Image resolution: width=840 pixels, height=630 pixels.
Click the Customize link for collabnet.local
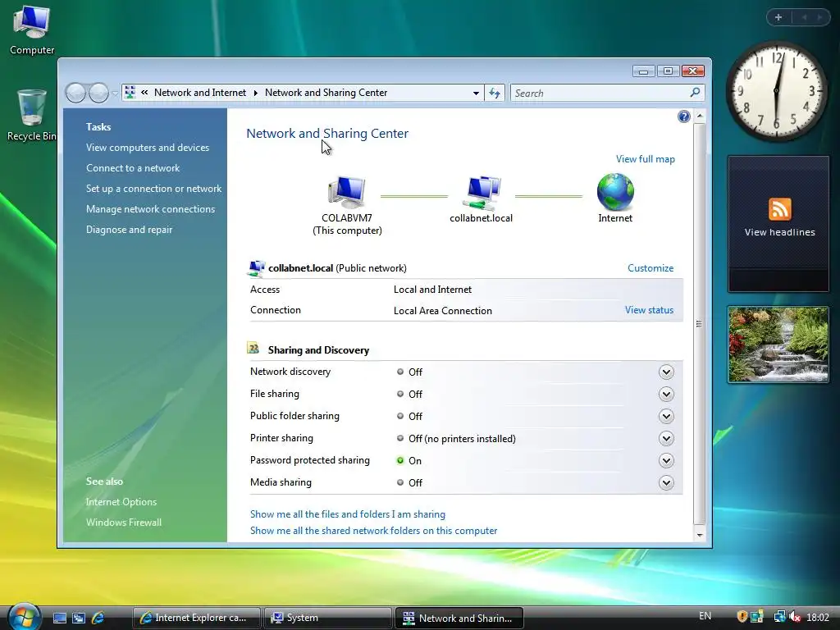coord(651,268)
